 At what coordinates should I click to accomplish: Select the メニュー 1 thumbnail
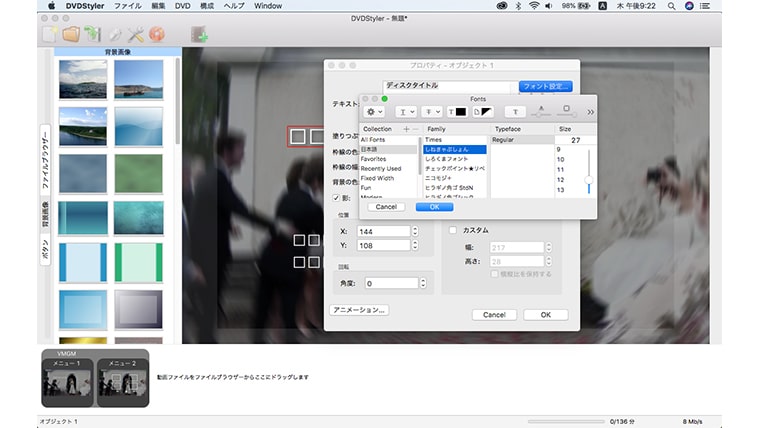pyautogui.click(x=67, y=382)
